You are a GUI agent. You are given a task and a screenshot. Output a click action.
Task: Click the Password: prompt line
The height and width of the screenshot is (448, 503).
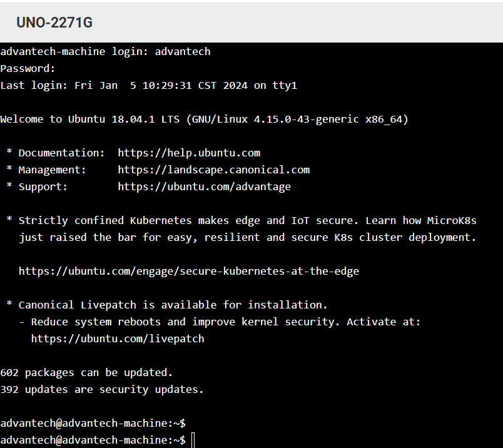[28, 68]
